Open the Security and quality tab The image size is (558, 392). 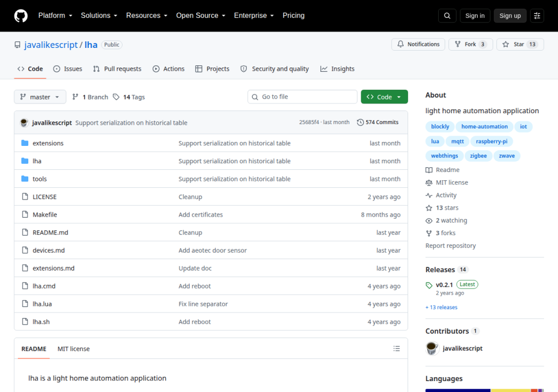click(275, 69)
